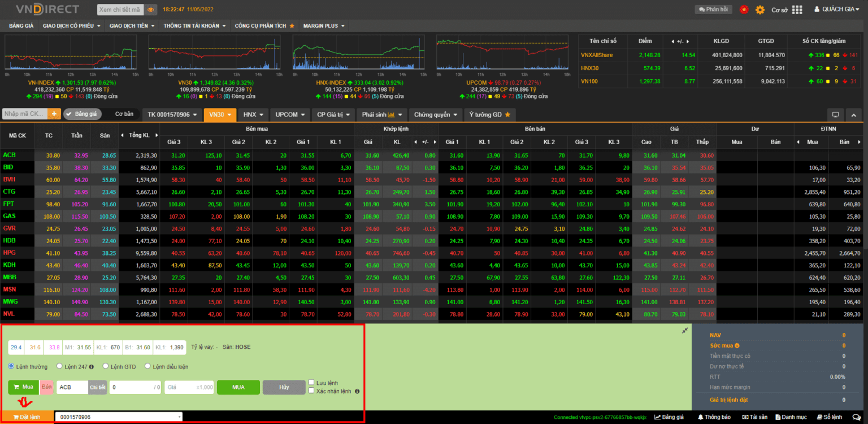
Task: Expand the MARGIN PLUS menu
Action: tap(324, 25)
